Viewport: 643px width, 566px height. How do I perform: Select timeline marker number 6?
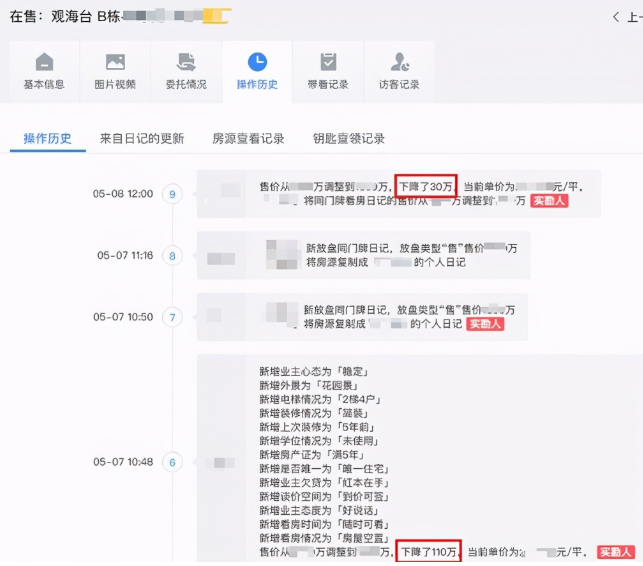point(172,461)
